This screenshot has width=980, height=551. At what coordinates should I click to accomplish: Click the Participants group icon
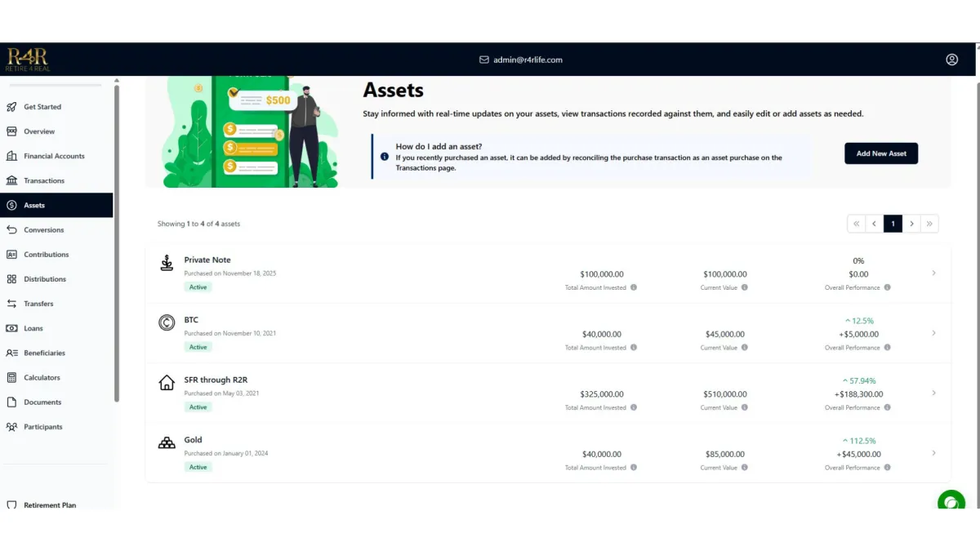coord(11,427)
